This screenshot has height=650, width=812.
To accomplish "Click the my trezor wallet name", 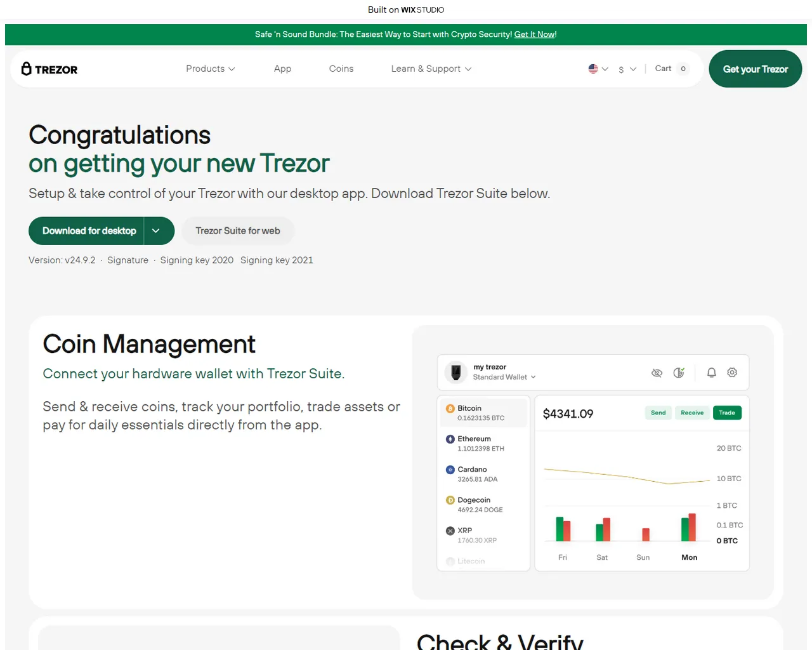I will coord(490,367).
